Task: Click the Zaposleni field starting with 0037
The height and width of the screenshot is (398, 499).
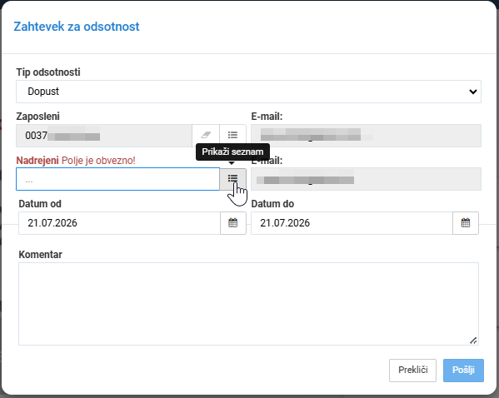Action: click(104, 135)
